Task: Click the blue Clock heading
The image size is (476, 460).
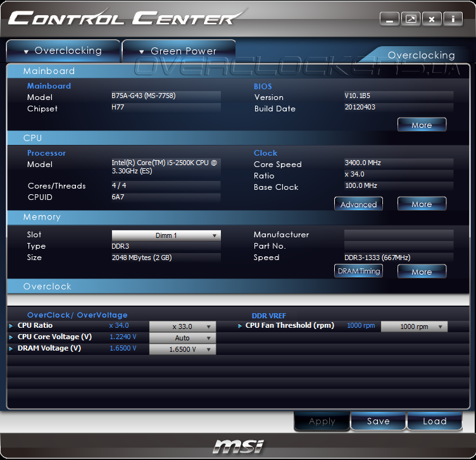Action: pos(266,153)
